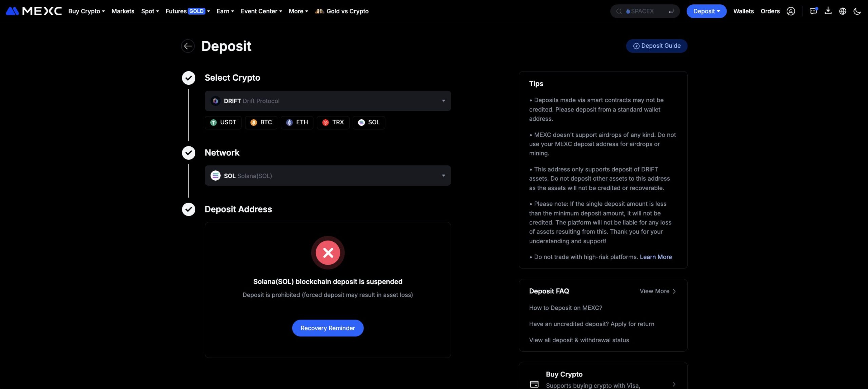Click the USDT coin icon
This screenshot has width=868, height=389.
(x=213, y=123)
